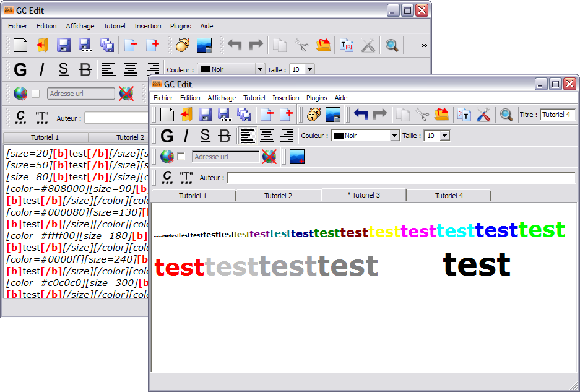Click large black "test" word in editor

pyautogui.click(x=477, y=264)
